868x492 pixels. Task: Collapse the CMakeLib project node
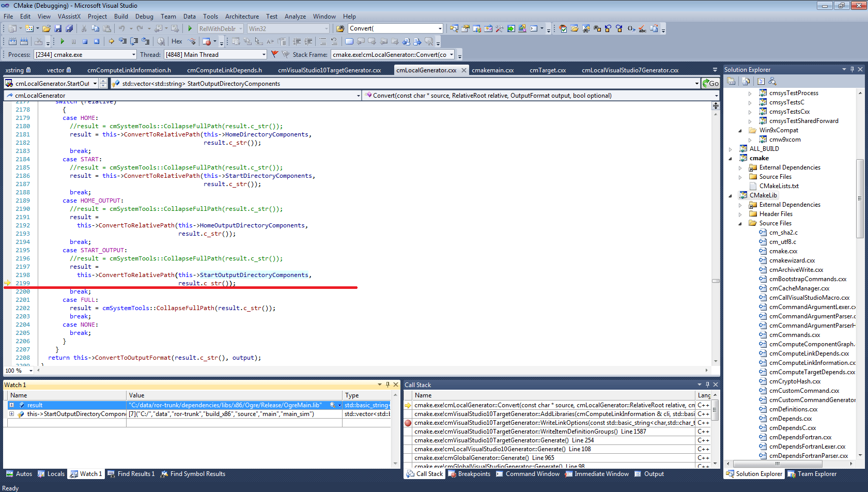click(730, 196)
